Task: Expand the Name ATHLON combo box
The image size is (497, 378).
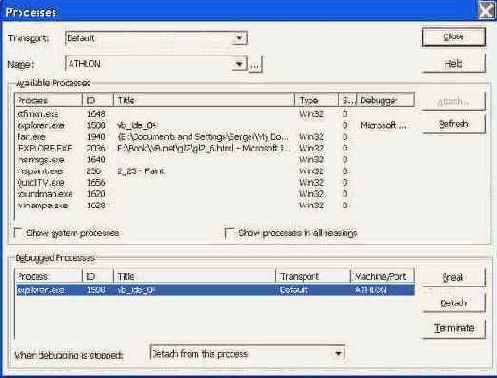Action: [x=239, y=64]
